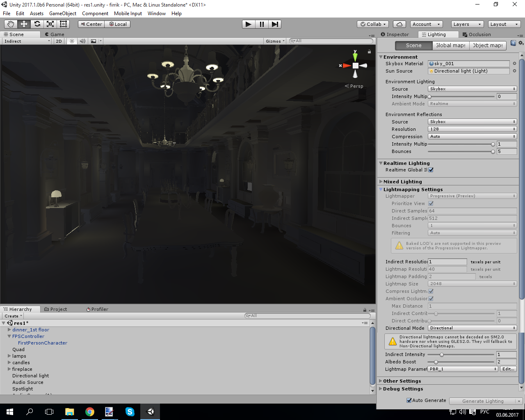
Task: Open Windows search from taskbar
Action: [x=30, y=412]
